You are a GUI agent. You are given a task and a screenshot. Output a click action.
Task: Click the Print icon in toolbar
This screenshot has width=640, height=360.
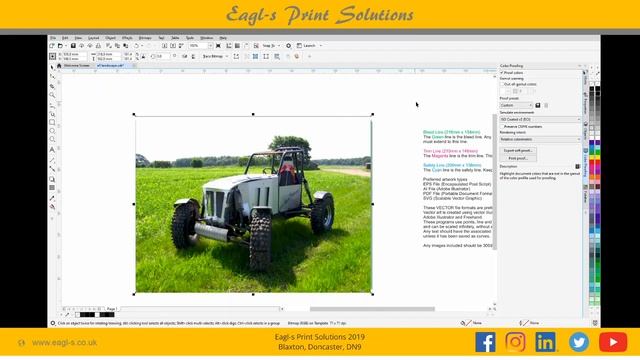click(x=98, y=46)
